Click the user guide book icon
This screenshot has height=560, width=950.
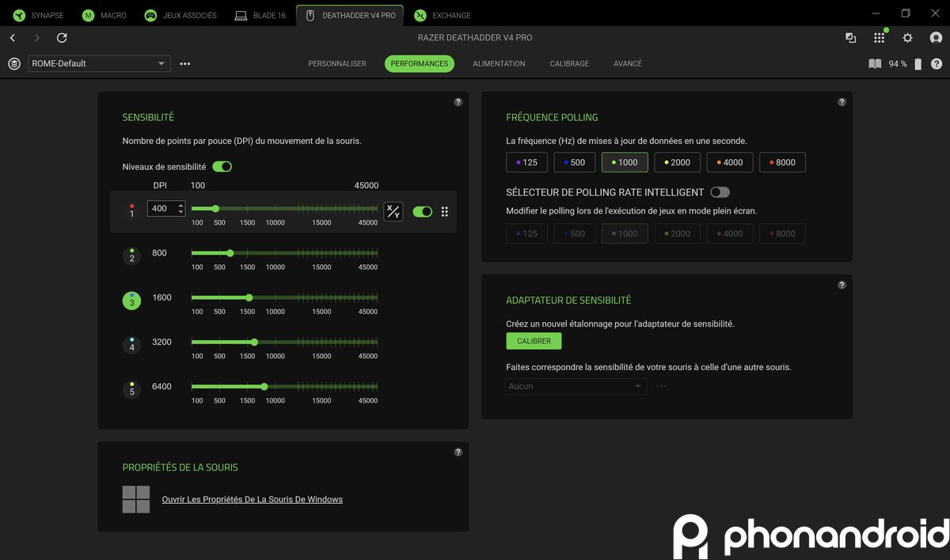click(875, 64)
